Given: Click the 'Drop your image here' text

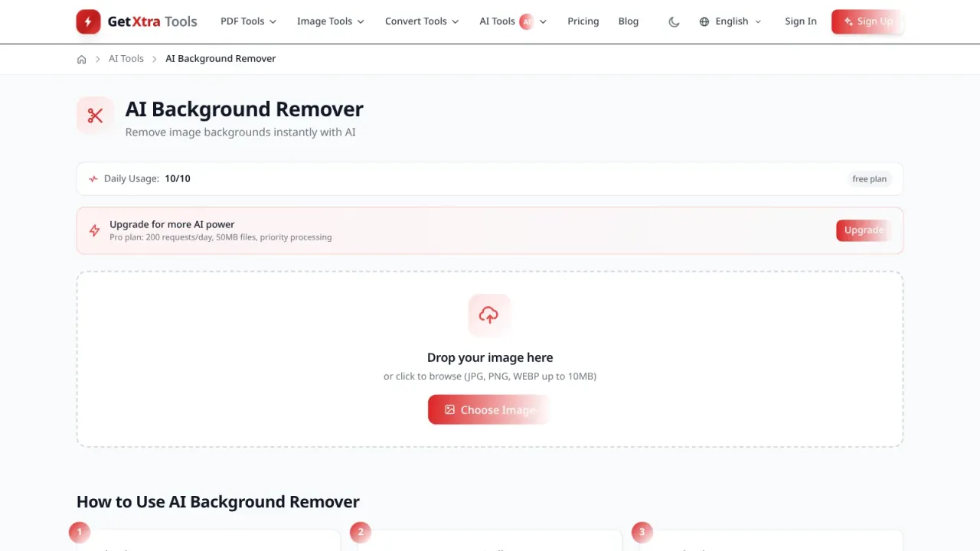Looking at the screenshot, I should 490,357.
